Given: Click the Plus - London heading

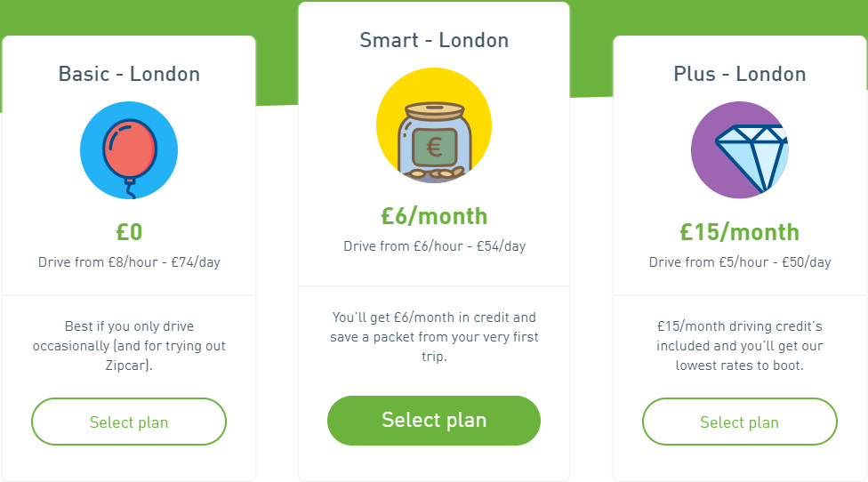Looking at the screenshot, I should click(x=740, y=74).
